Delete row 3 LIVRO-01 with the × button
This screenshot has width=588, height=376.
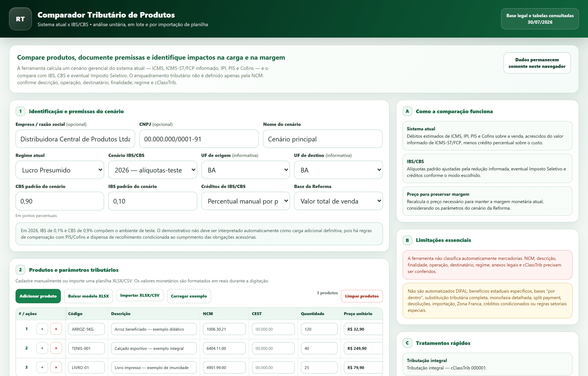tap(56, 367)
